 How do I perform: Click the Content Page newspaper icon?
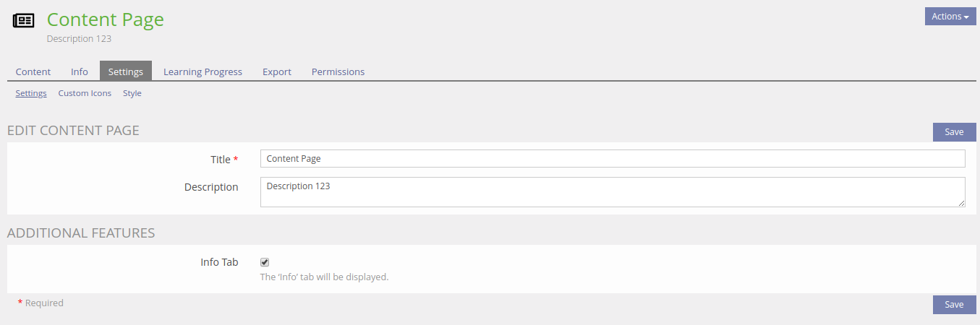(x=24, y=20)
